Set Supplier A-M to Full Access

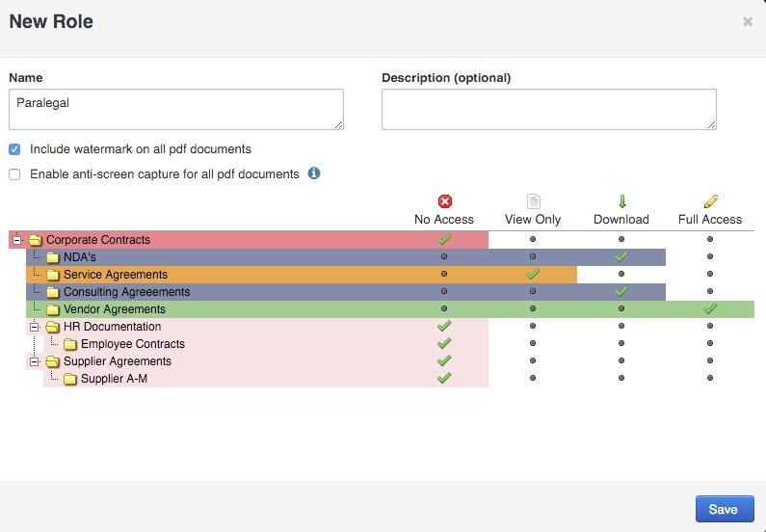(710, 378)
